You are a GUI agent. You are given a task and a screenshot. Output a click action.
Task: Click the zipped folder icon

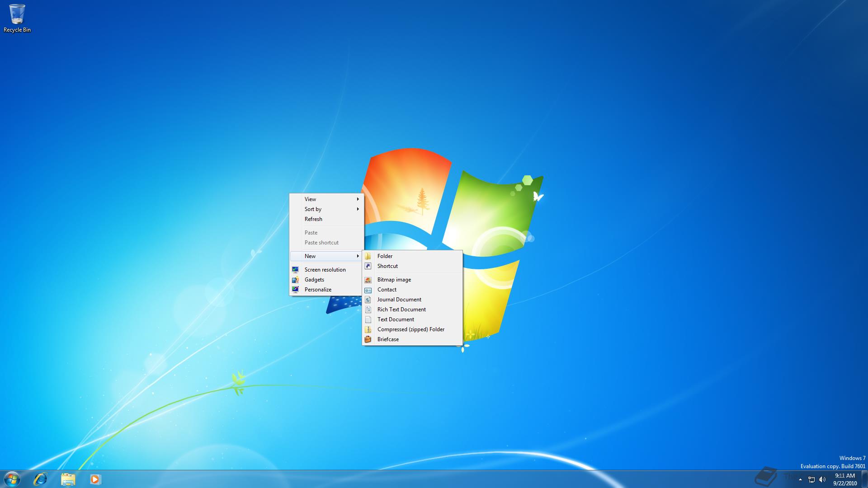pos(368,329)
